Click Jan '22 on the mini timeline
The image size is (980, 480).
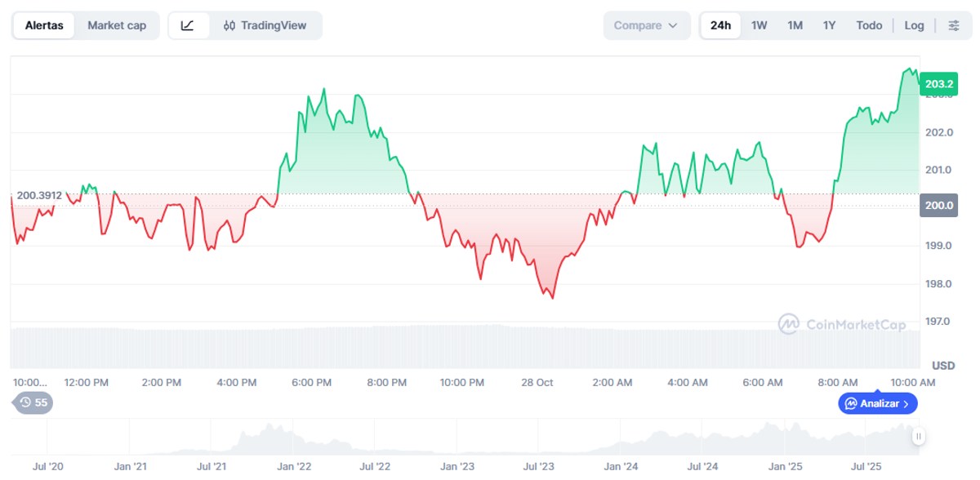294,467
